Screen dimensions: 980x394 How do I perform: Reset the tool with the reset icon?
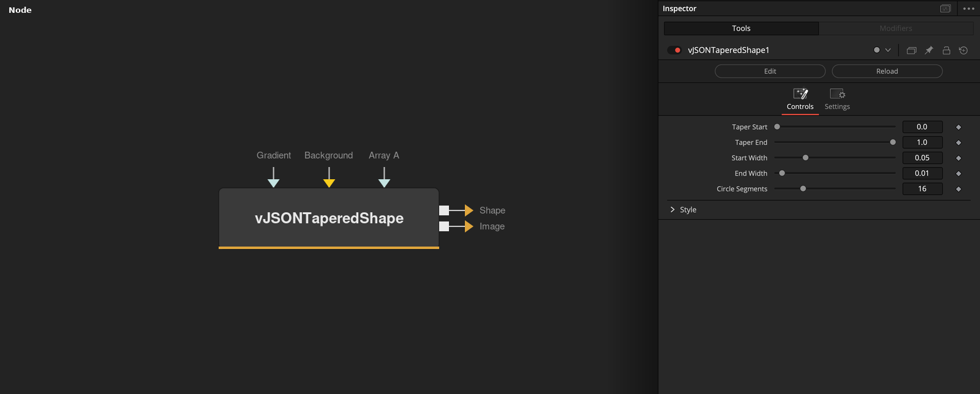click(x=963, y=50)
